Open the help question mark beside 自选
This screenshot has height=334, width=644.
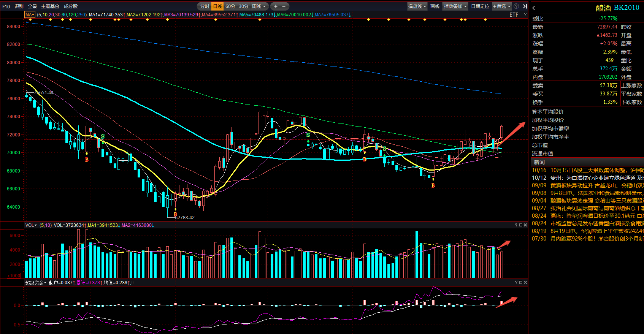pyautogui.click(x=516, y=6)
